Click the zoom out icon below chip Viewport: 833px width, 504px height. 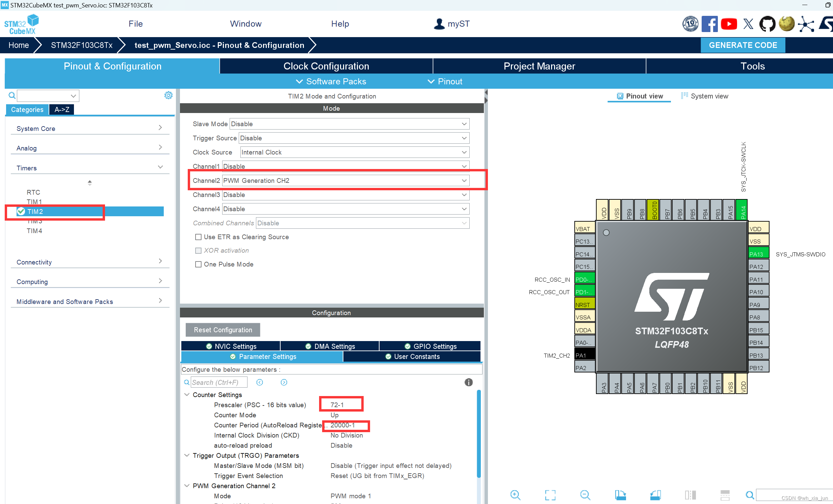[585, 495]
